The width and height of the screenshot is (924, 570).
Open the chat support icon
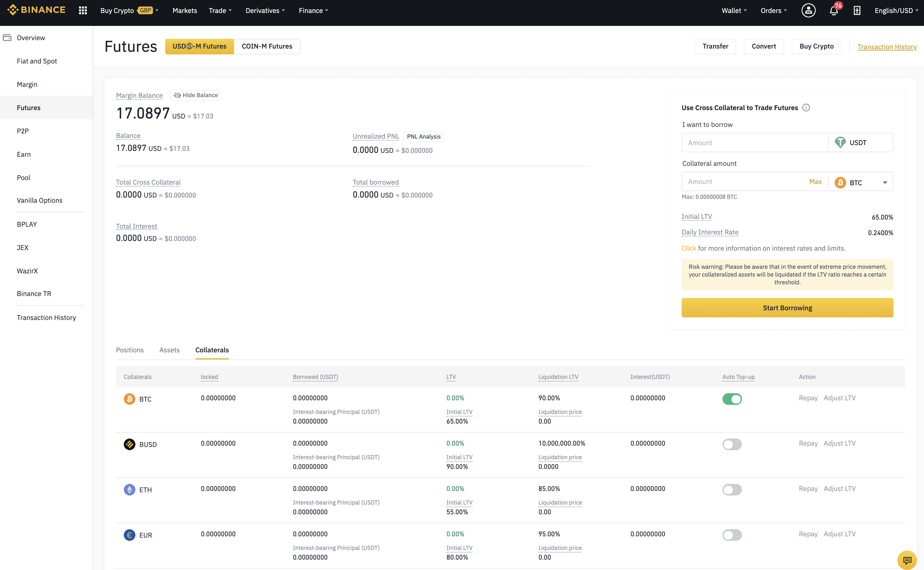pyautogui.click(x=907, y=560)
